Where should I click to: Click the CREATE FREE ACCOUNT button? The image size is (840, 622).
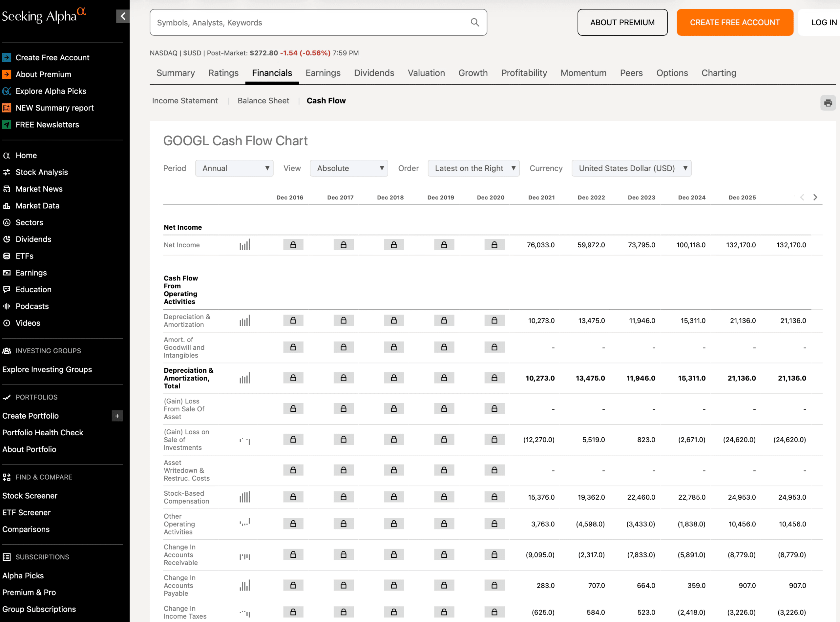(734, 22)
